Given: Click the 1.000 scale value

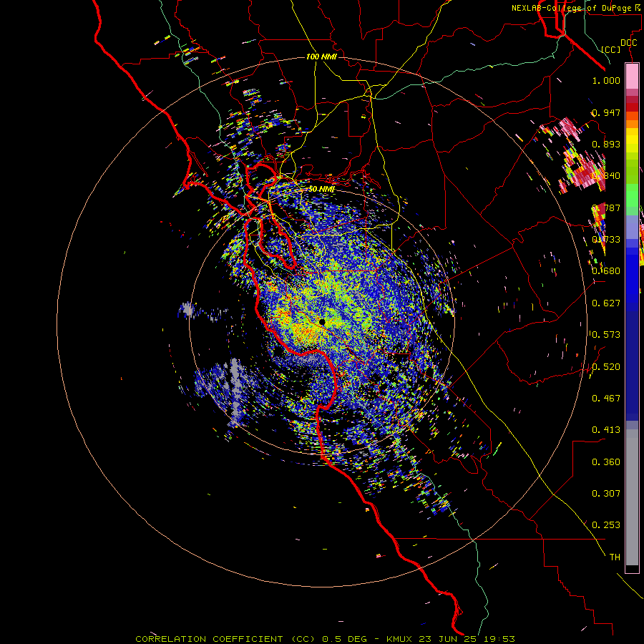Looking at the screenshot, I should 606,80.
